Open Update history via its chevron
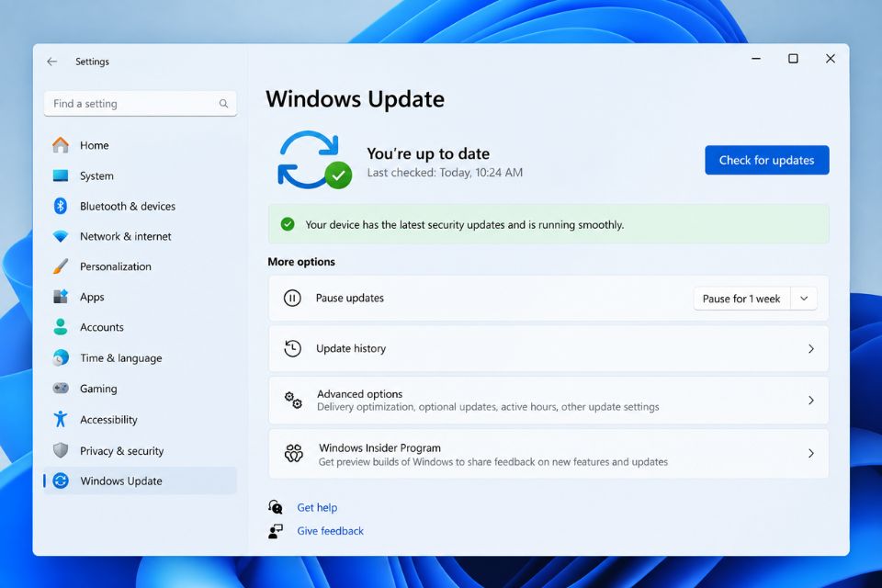 810,349
